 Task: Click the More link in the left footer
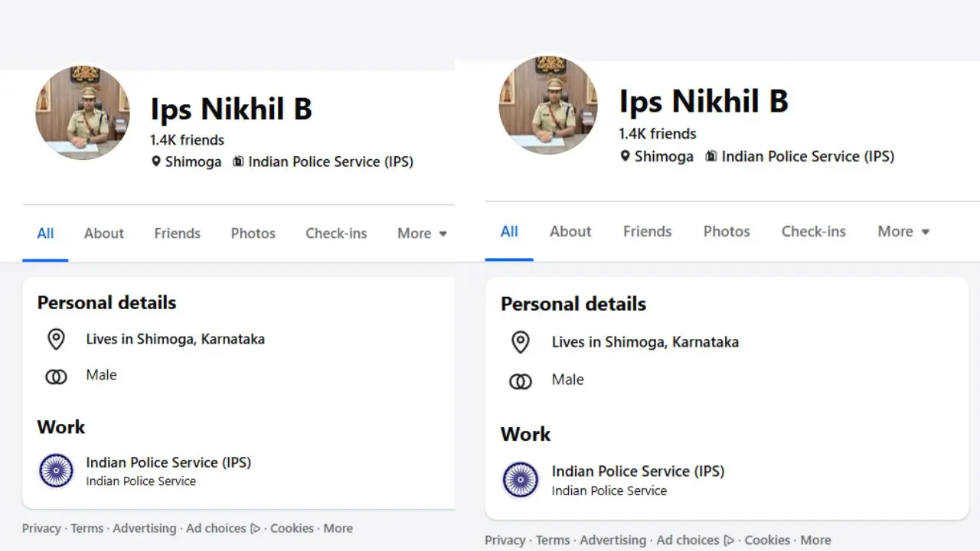338,528
